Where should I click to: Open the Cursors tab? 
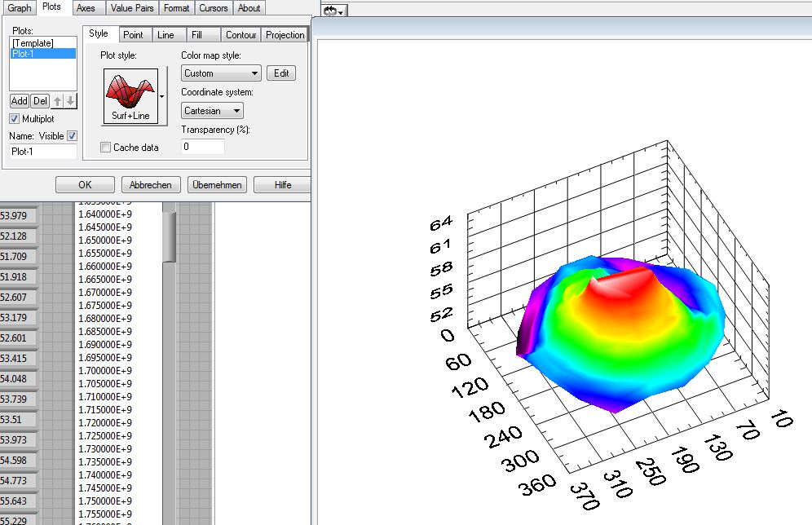(x=214, y=8)
